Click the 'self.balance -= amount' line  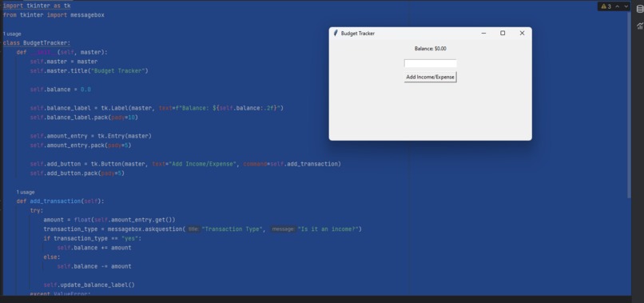94,266
